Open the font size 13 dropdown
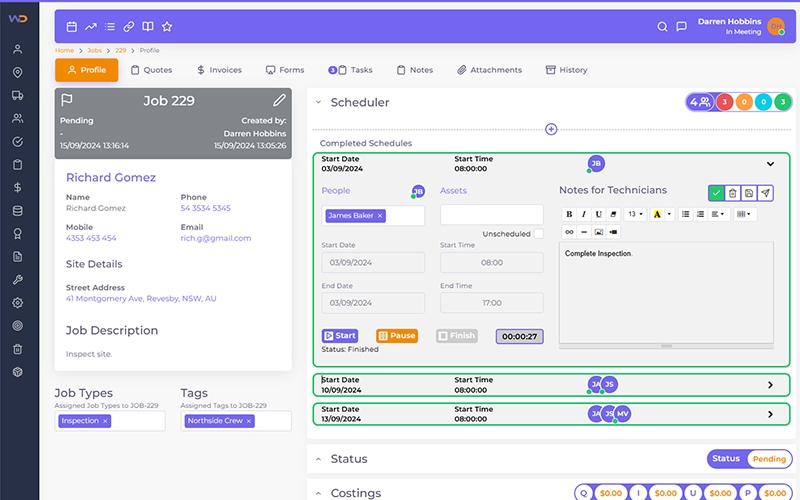Image resolution: width=800 pixels, height=500 pixels. tap(635, 214)
